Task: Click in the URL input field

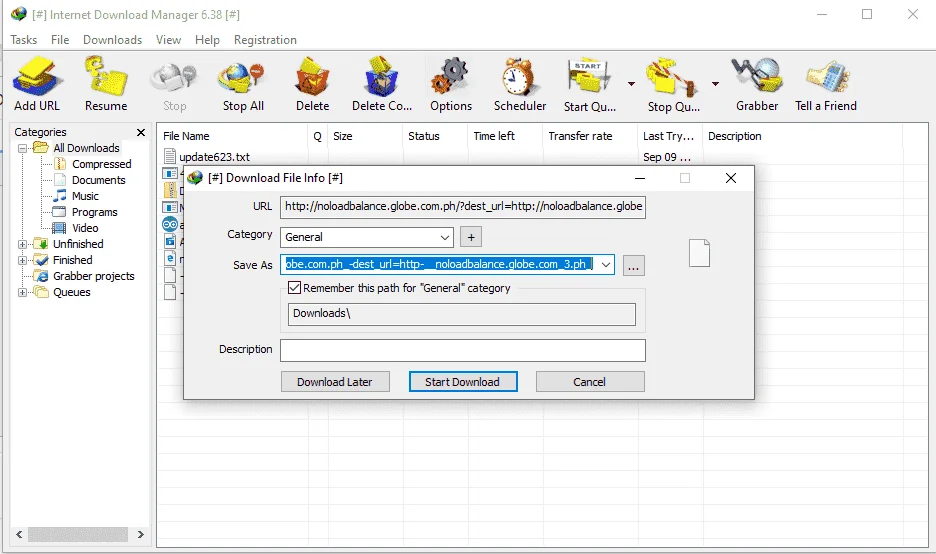Action: [463, 207]
